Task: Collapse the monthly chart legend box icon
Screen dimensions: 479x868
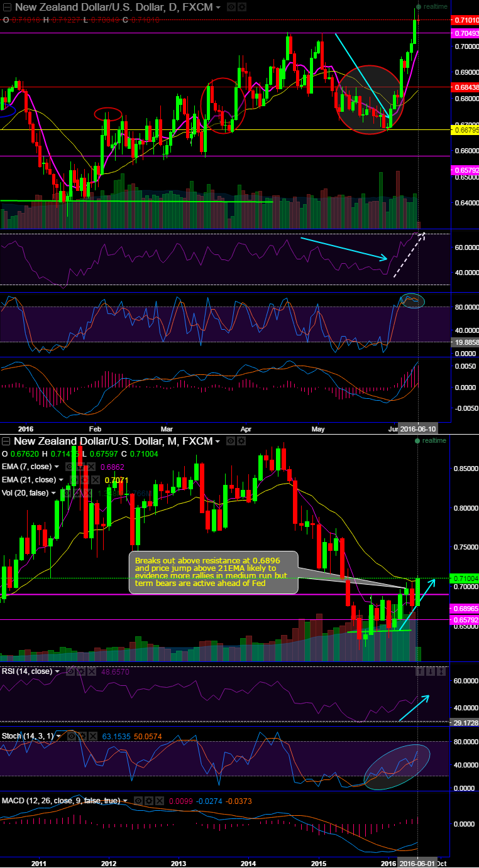Action: click(7, 441)
